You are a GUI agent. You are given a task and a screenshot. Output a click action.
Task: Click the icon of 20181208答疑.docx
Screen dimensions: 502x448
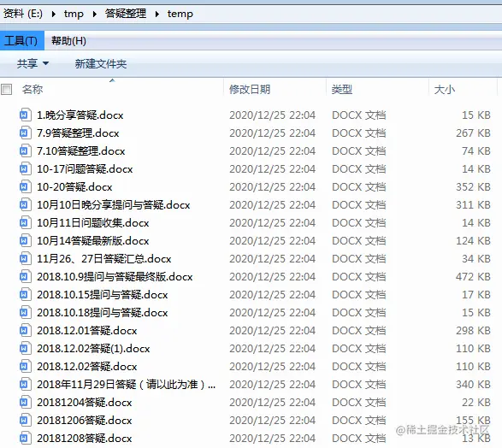tap(26, 438)
